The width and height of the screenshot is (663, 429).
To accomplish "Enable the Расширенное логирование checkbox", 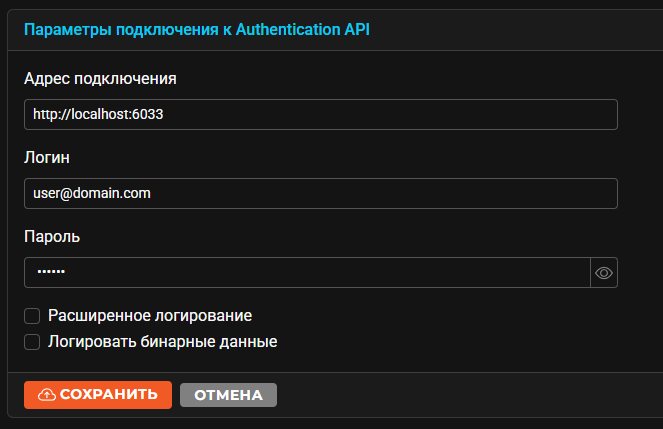I will pyautogui.click(x=32, y=316).
